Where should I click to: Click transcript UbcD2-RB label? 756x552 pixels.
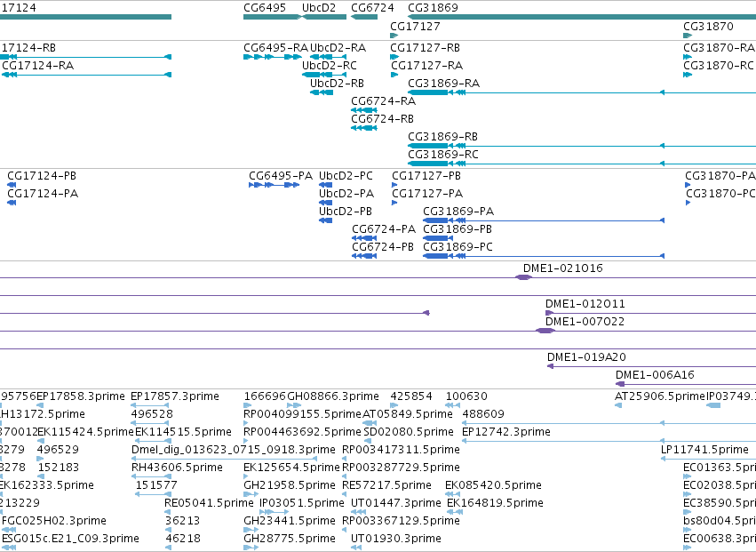click(337, 84)
